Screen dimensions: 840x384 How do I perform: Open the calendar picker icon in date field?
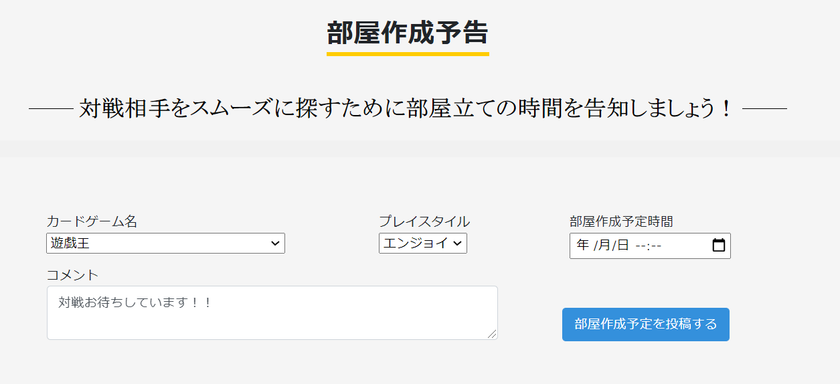coord(718,245)
